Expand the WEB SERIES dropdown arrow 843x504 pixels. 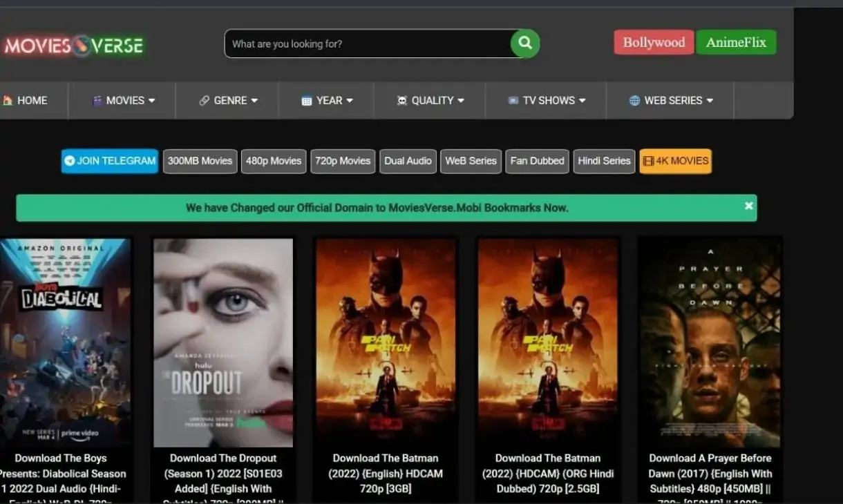coord(710,100)
